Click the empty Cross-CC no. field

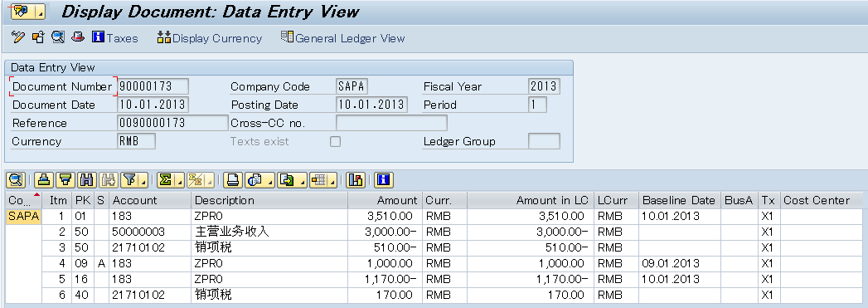coord(391,123)
